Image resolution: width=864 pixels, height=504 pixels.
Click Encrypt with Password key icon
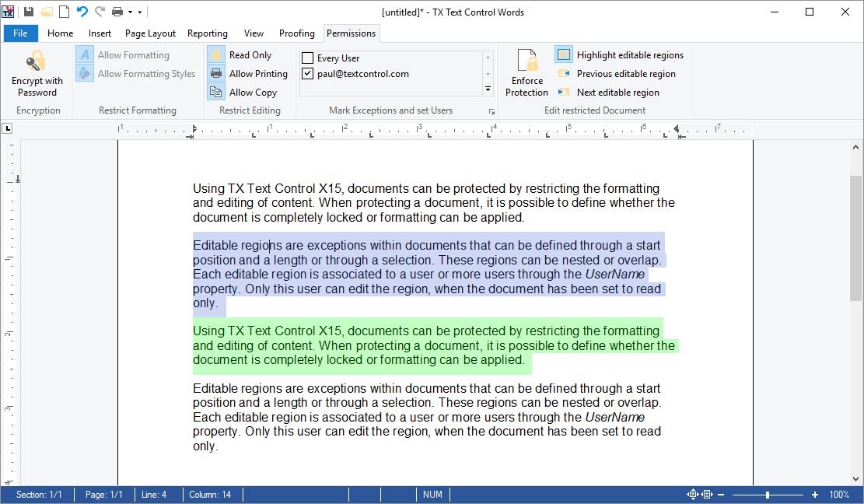pos(37,61)
